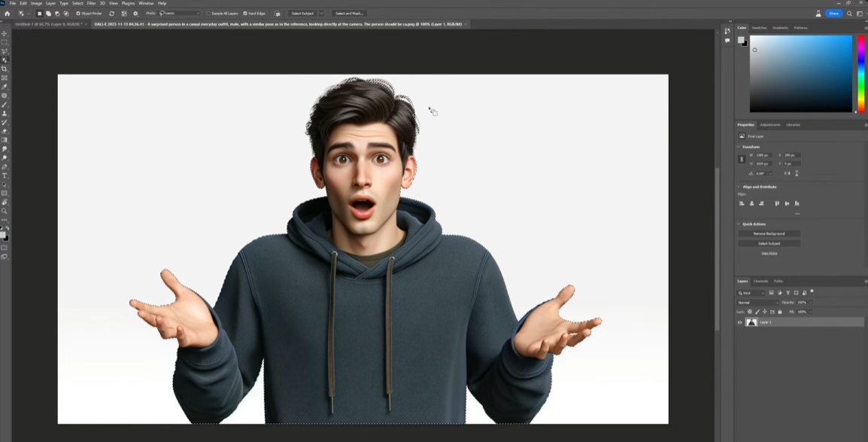
Task: Collapse the Transform section
Action: (x=739, y=147)
